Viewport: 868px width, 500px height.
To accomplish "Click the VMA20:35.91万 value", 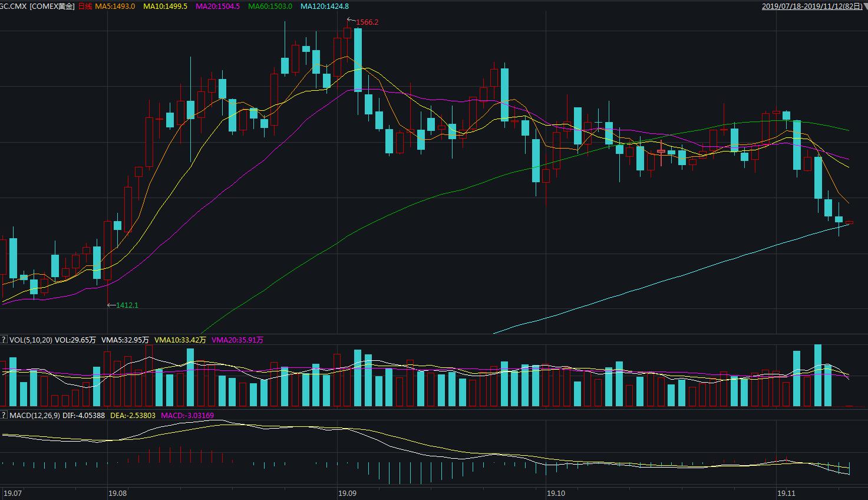I will click(x=237, y=340).
